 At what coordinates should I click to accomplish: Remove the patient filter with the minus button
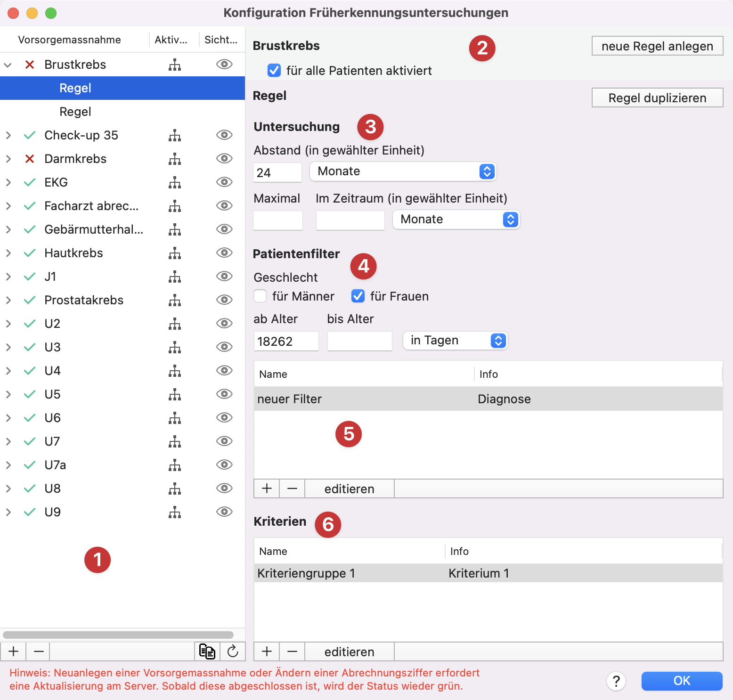coord(292,488)
